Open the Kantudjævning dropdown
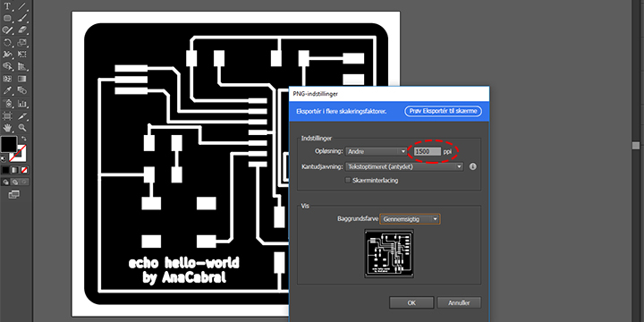The image size is (644, 322). pos(404,166)
